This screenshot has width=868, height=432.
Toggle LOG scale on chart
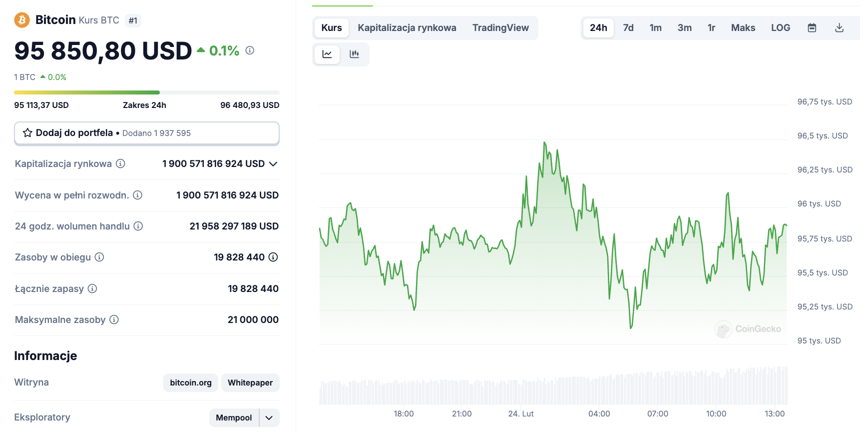pyautogui.click(x=781, y=27)
